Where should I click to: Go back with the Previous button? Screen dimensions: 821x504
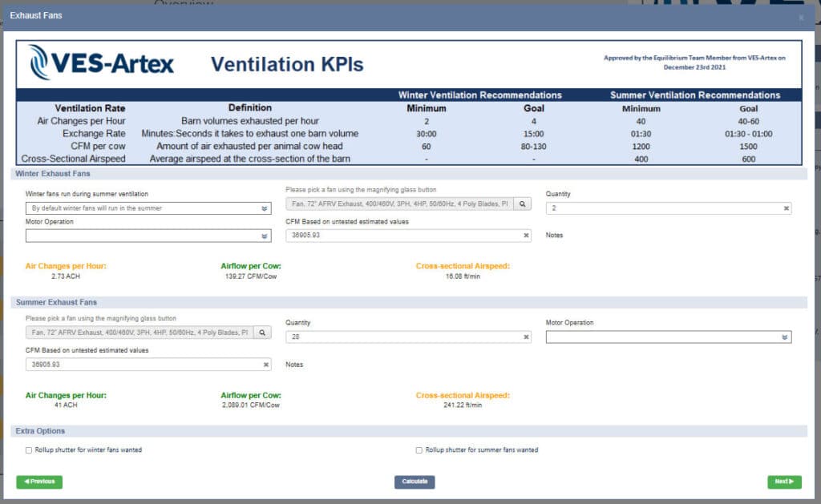pos(39,482)
